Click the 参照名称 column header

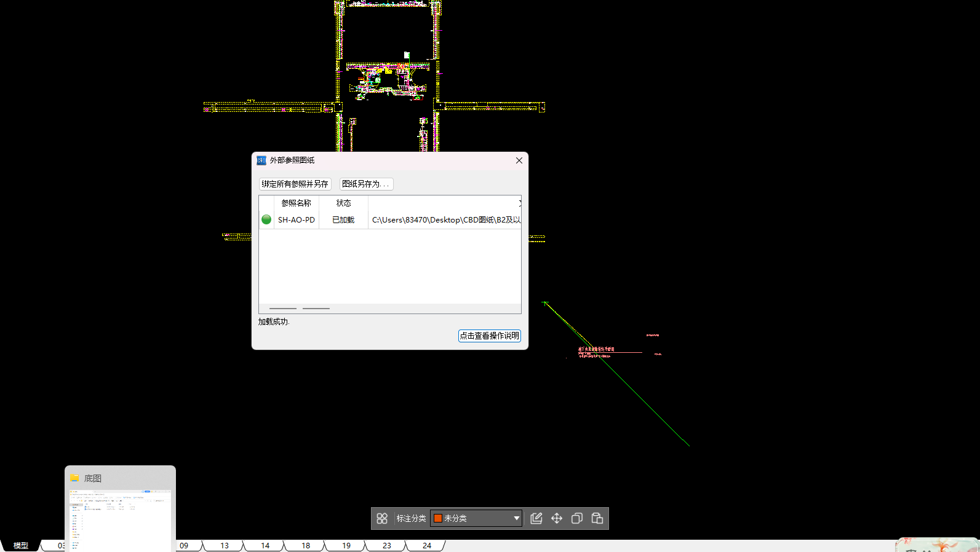[297, 203]
